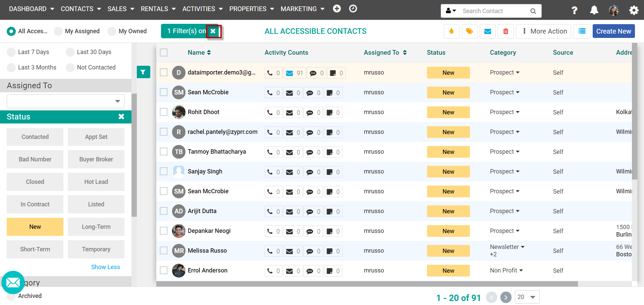Open the Properties menu

(x=252, y=9)
